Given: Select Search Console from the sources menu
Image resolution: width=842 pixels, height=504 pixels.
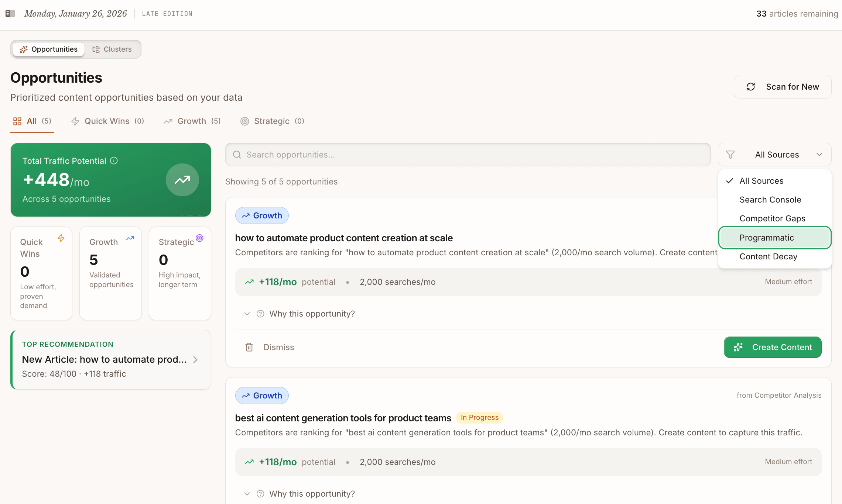Looking at the screenshot, I should tap(770, 200).
